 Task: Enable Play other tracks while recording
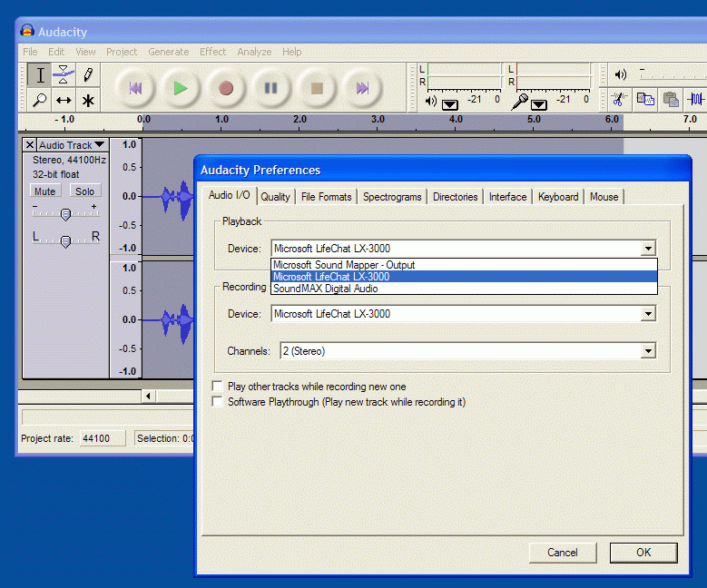217,386
